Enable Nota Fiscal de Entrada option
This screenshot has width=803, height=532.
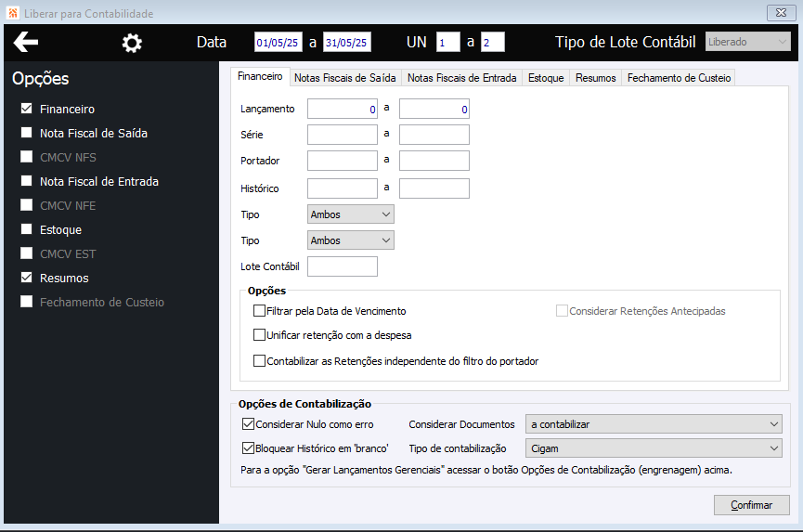[x=27, y=181]
